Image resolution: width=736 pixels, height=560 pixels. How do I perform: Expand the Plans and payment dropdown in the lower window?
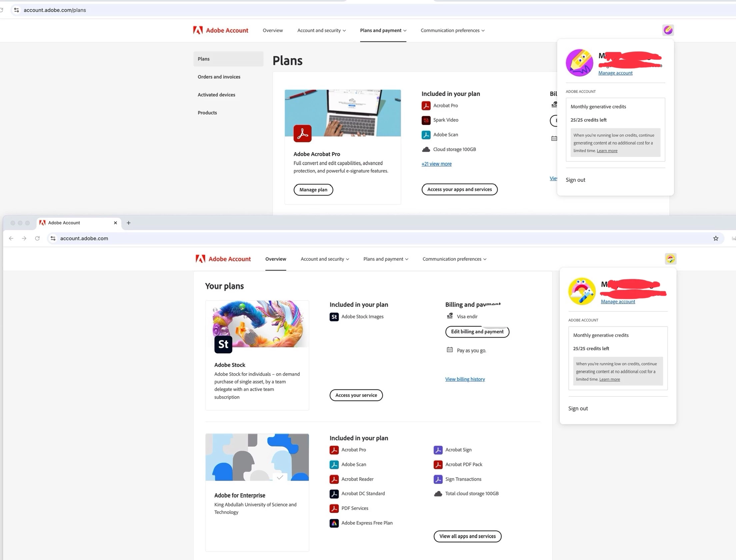tap(386, 259)
